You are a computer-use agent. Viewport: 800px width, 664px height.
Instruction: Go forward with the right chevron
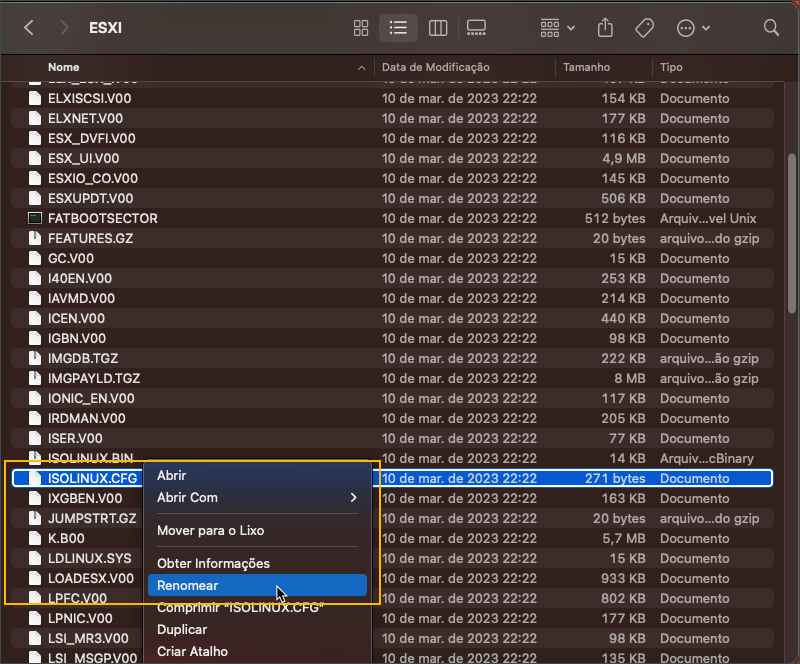click(x=64, y=28)
